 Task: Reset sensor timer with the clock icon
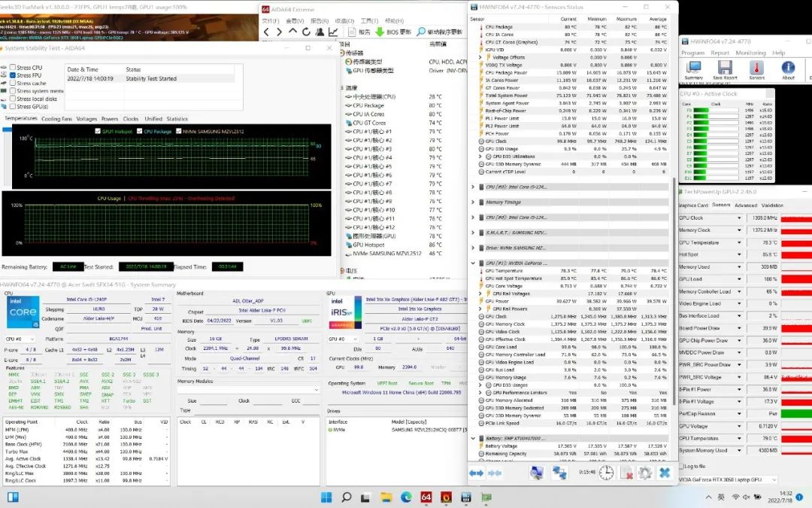click(x=605, y=473)
